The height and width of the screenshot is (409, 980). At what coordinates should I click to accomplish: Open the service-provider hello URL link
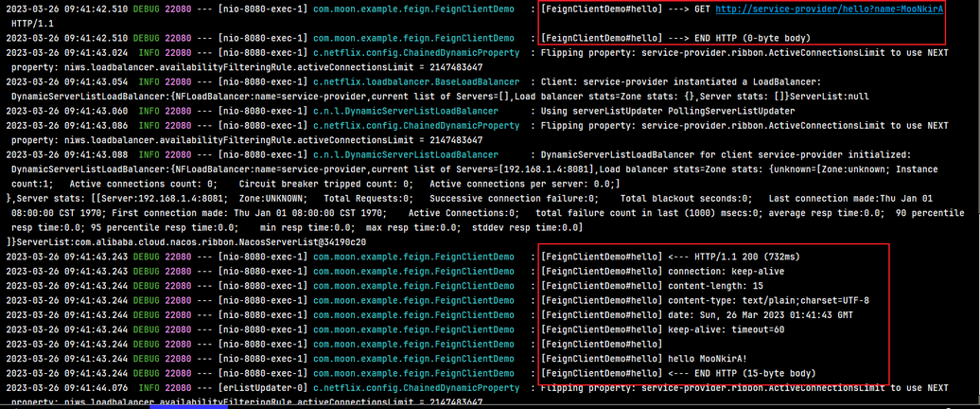pos(830,10)
